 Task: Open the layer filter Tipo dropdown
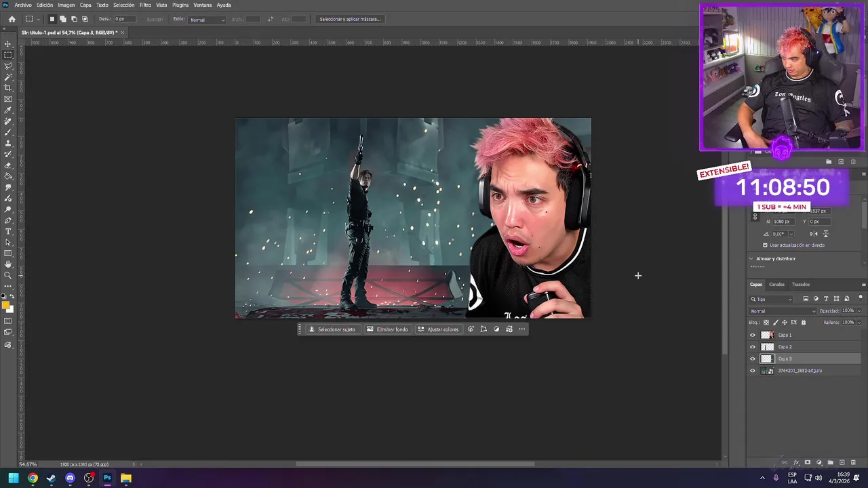coord(771,299)
